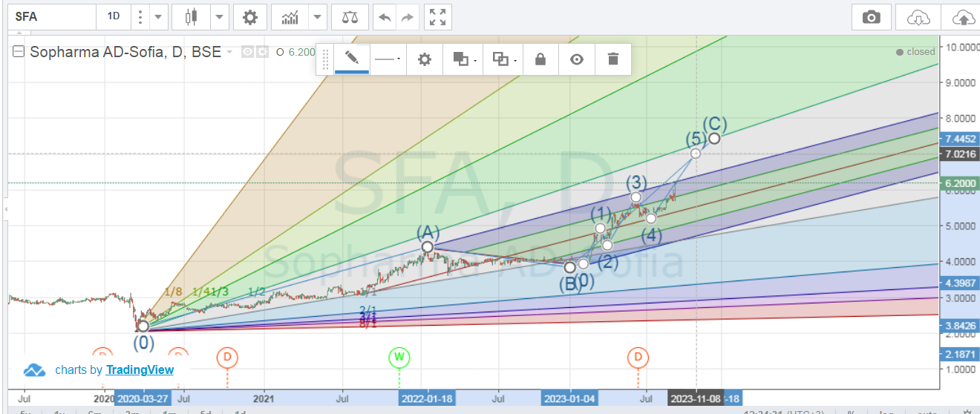
Task: Open the dropdown next to Sopharma AD-Sofia title
Action: (x=229, y=52)
